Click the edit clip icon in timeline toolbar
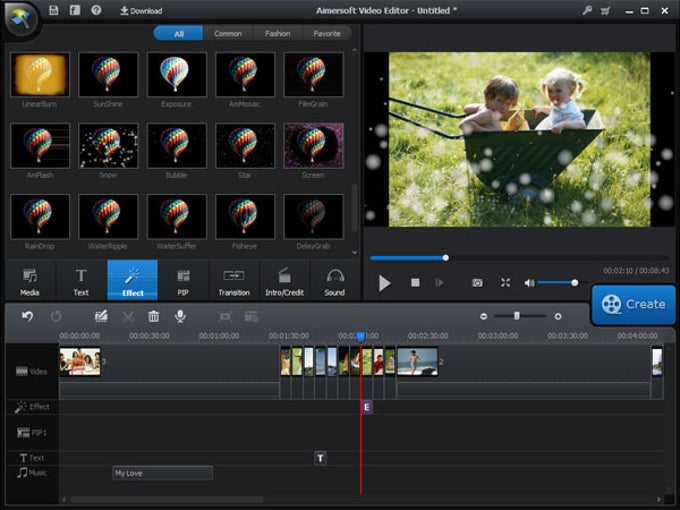This screenshot has width=680, height=510. [101, 316]
